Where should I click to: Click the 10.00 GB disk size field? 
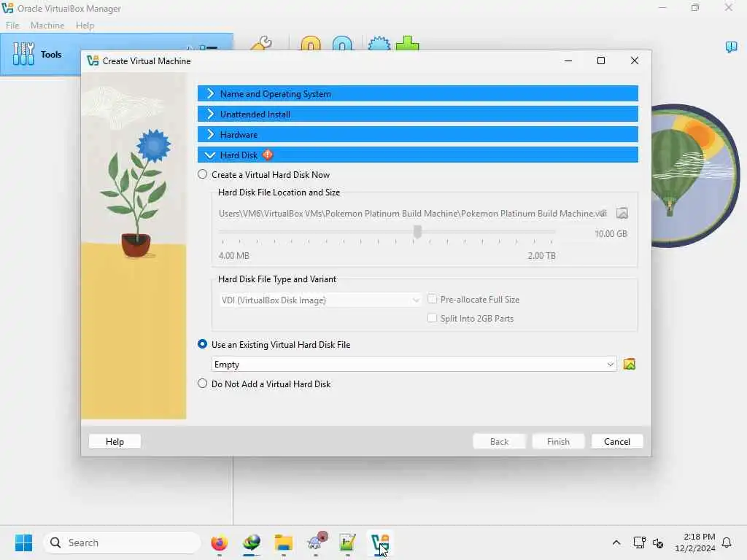tap(611, 233)
